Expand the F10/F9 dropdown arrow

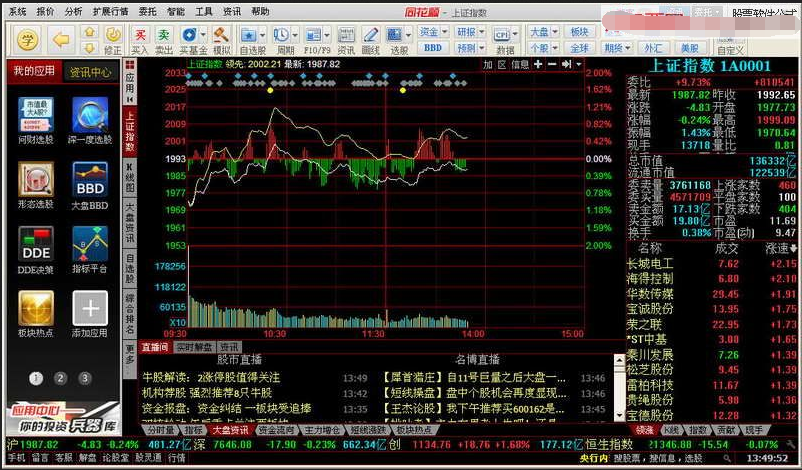327,35
